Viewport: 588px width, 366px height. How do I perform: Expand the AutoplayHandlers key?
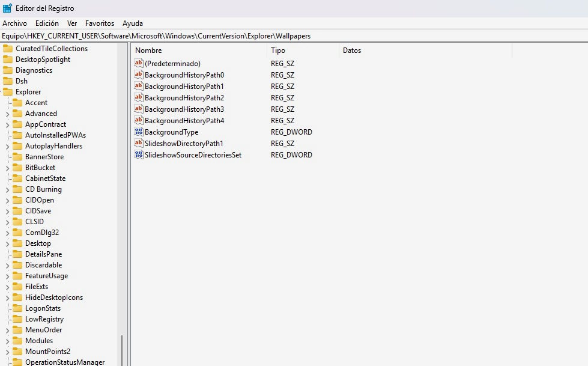tap(7, 147)
